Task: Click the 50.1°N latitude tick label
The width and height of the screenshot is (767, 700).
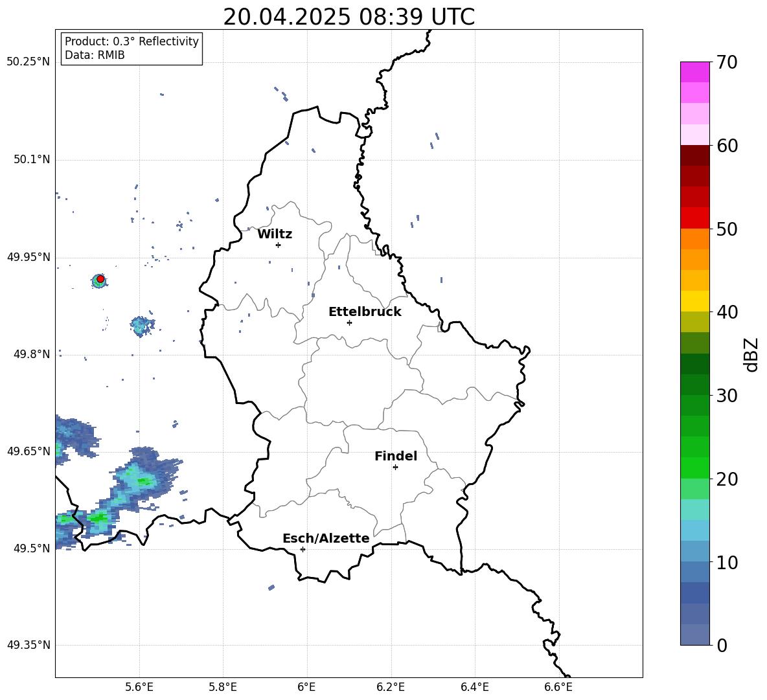Action: (x=31, y=159)
